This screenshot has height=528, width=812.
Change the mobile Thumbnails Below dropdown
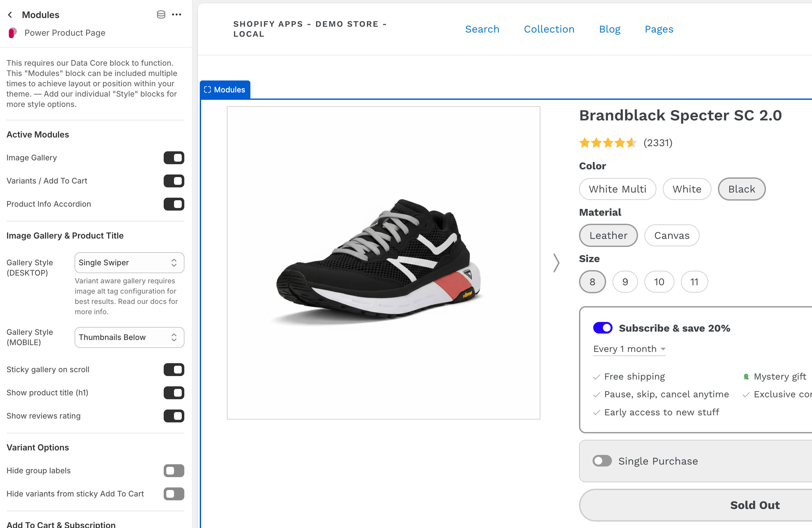(129, 337)
